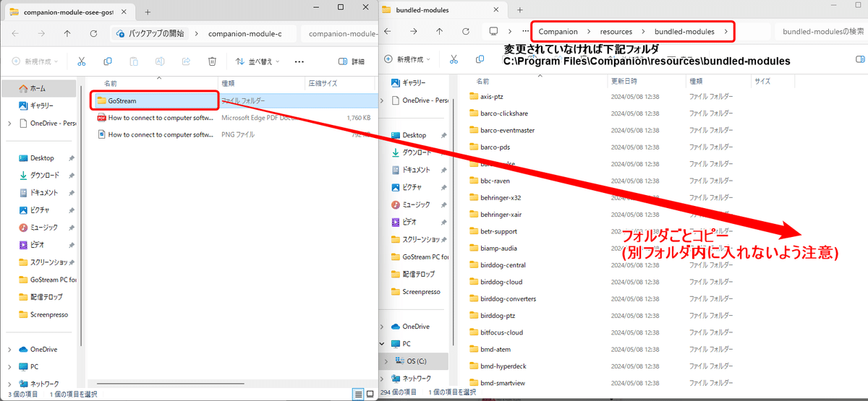Click Cut scissors icon in left window toolbar

coord(82,61)
